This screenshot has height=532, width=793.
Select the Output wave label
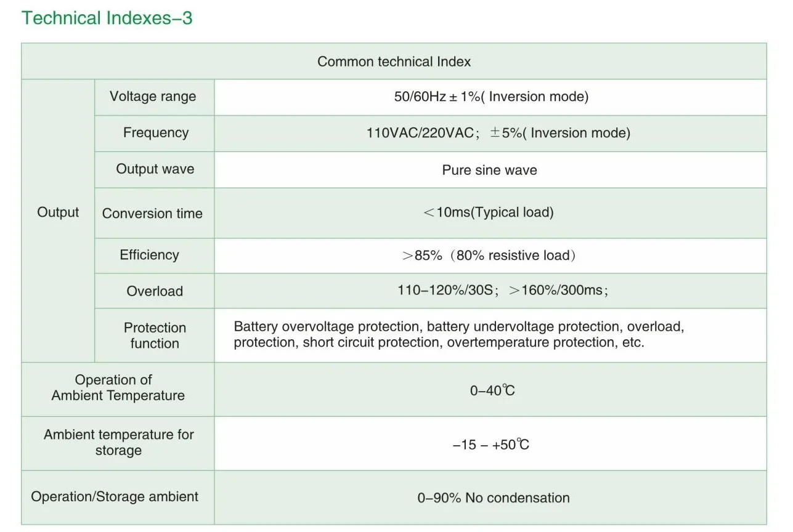pyautogui.click(x=155, y=169)
